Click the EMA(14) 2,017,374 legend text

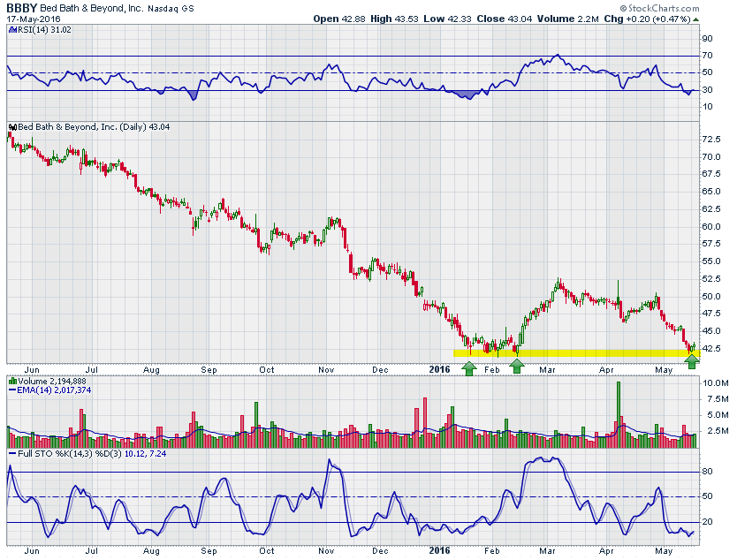coord(54,390)
